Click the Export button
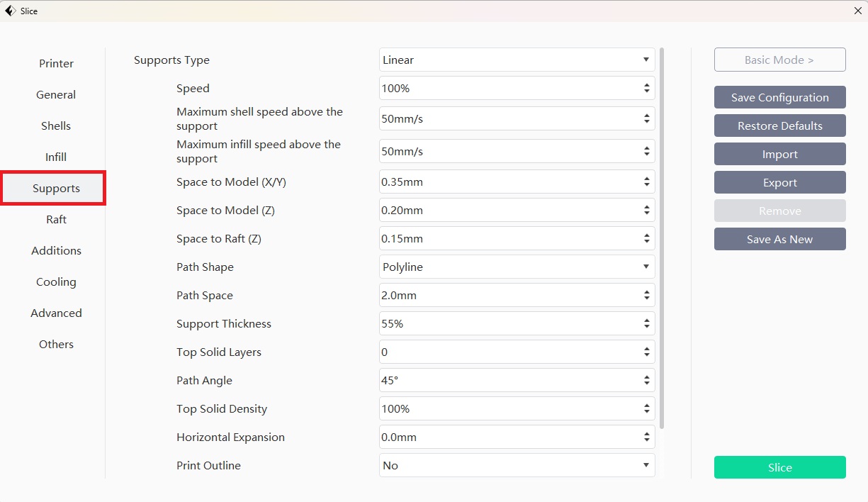 coord(779,183)
